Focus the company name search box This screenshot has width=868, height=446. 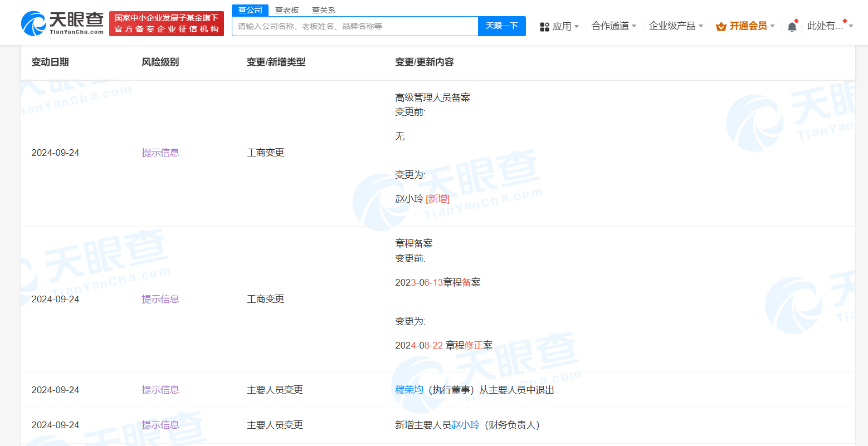(x=355, y=26)
